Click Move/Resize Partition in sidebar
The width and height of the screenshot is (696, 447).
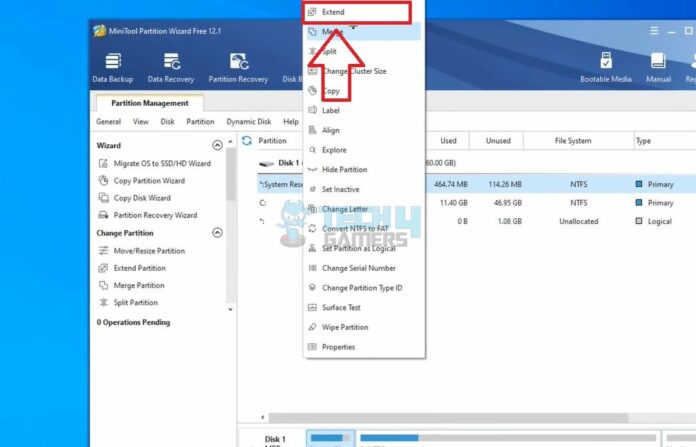click(142, 251)
